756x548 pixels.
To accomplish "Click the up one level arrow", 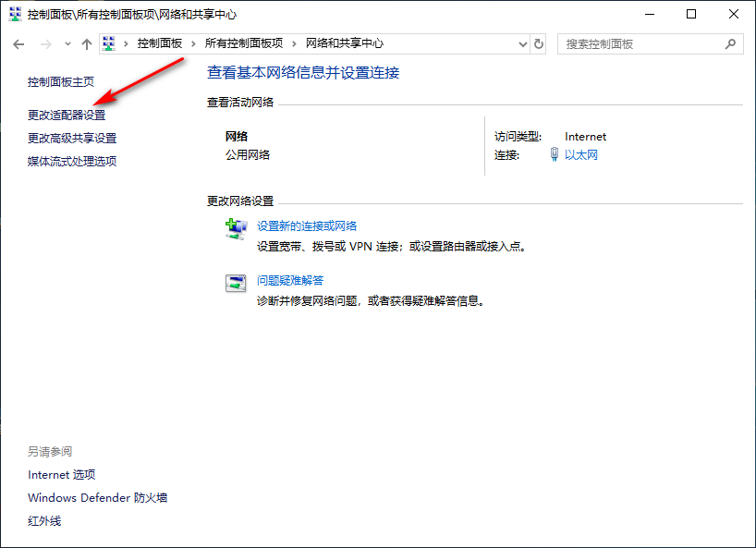I will [87, 44].
